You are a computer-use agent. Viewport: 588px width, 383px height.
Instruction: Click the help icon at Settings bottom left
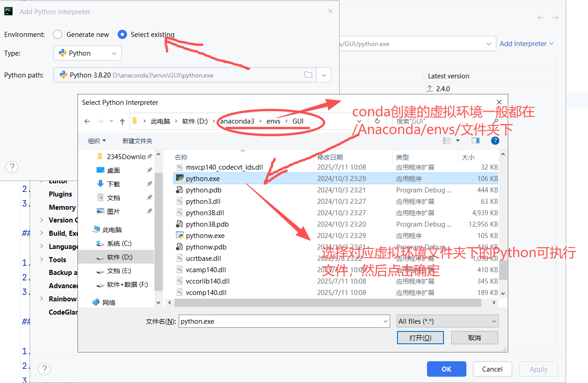(x=44, y=369)
